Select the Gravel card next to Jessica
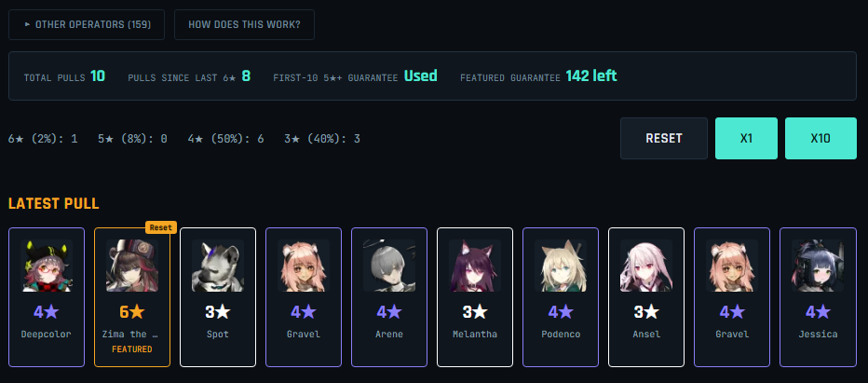Viewport: 868px width, 383px height. pyautogui.click(x=732, y=297)
